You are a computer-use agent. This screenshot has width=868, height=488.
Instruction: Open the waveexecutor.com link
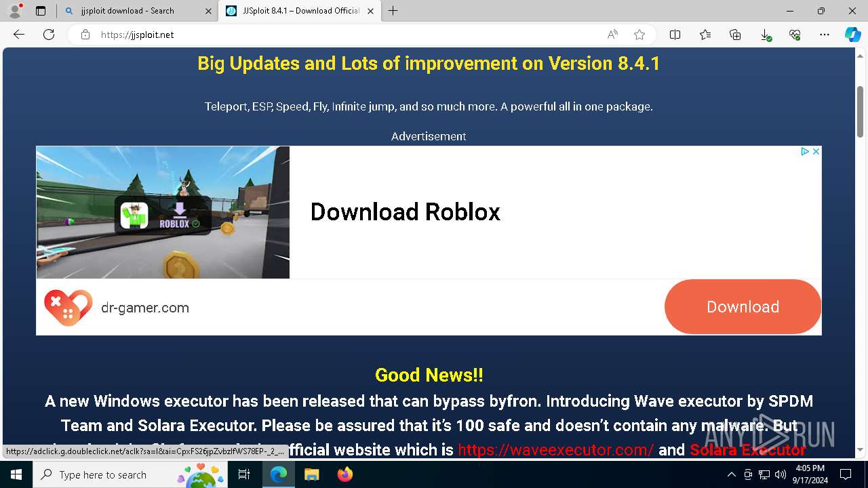tap(556, 450)
